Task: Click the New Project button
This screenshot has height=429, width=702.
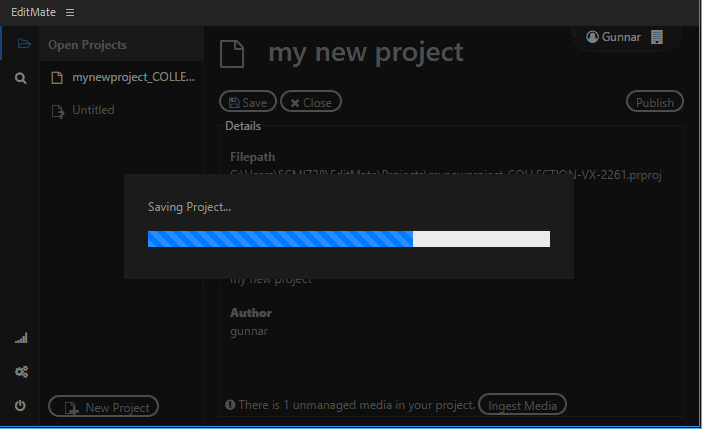Action: pos(104,407)
